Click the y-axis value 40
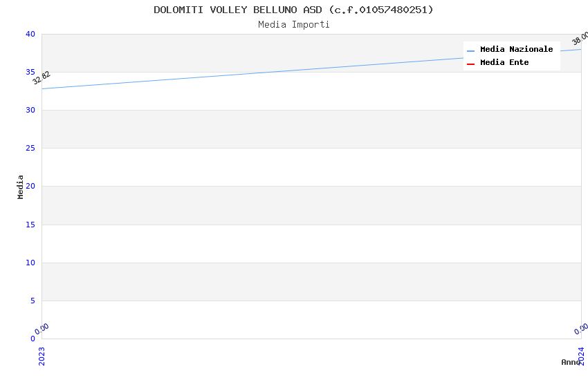588x380 pixels. (30, 34)
